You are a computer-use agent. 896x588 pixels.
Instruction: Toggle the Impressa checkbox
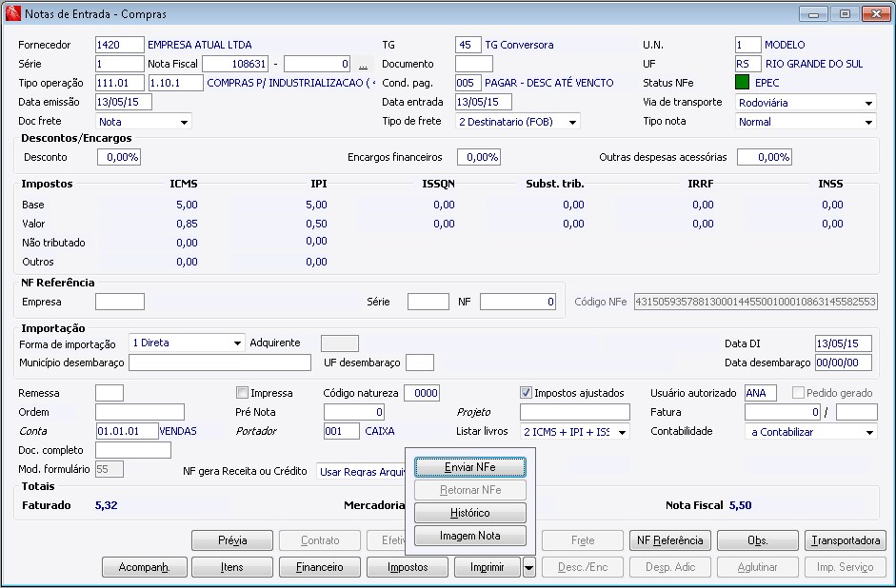pos(243,393)
